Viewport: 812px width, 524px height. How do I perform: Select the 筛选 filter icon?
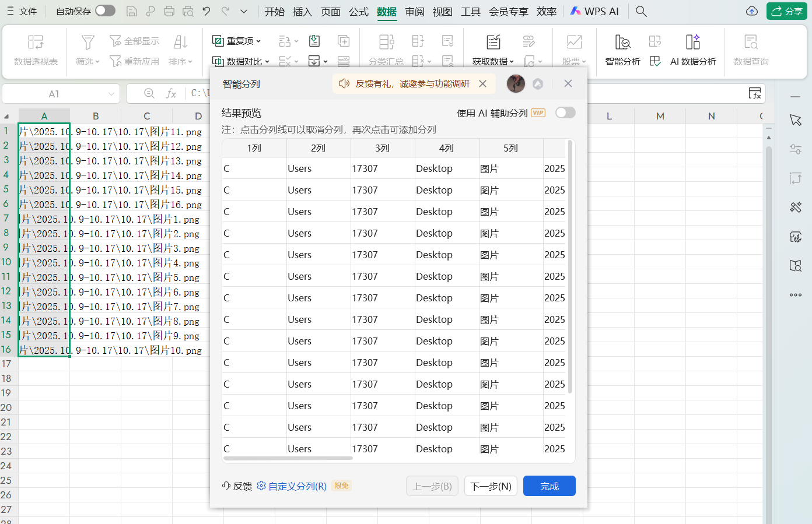click(x=86, y=41)
